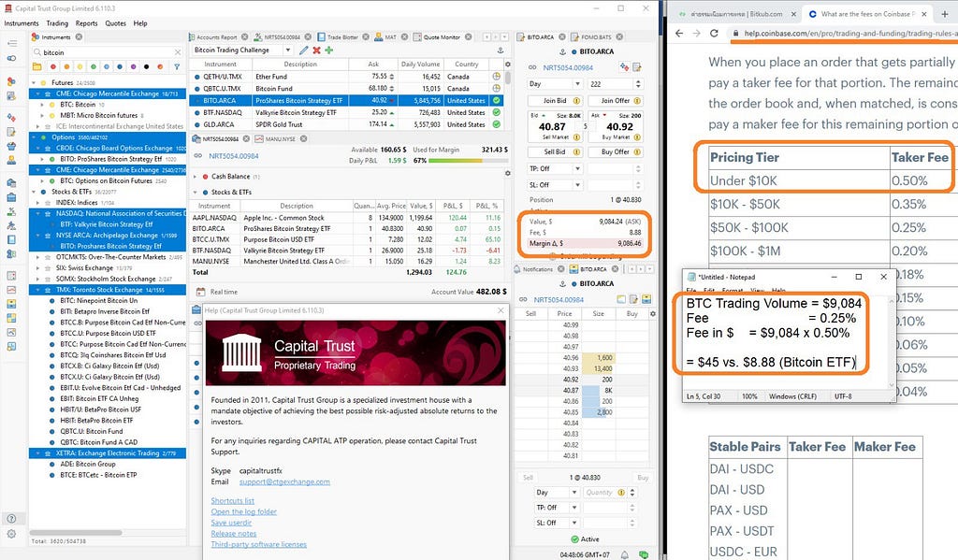Close the Help dialog with its X
The width and height of the screenshot is (958, 560).
(x=501, y=310)
